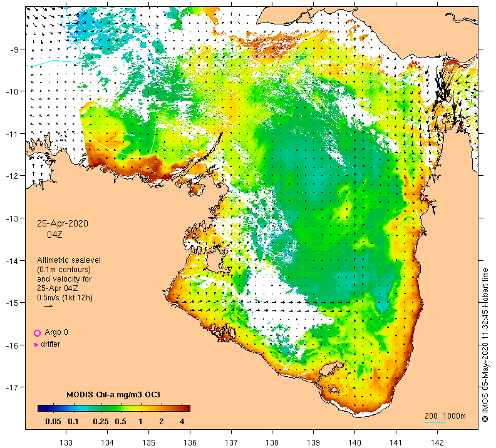Click latitude label -16
This screenshot has width=496, height=448.
click(x=11, y=345)
